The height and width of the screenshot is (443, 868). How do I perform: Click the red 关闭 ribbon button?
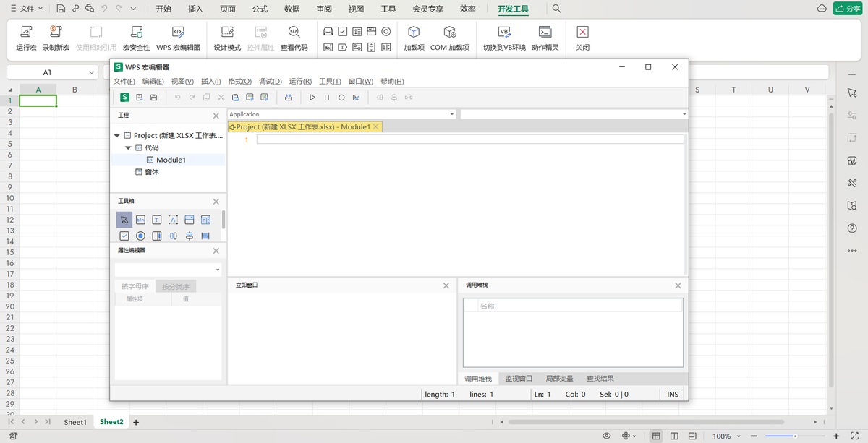click(582, 38)
